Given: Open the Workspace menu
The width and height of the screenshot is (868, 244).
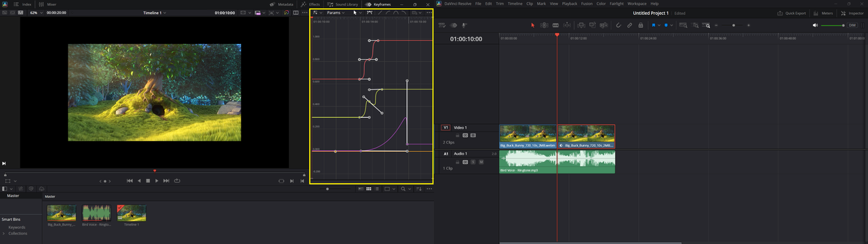Looking at the screenshot, I should tap(637, 3).
